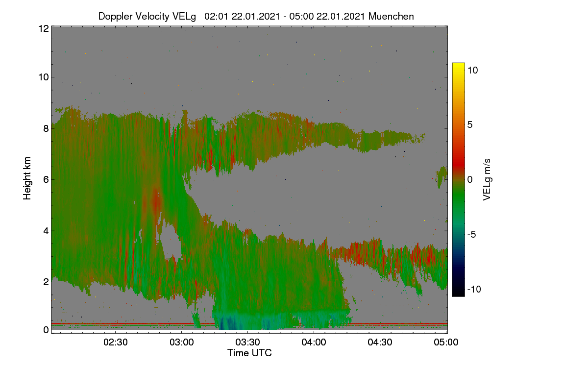Click the red patch near 5 km height
This screenshot has width=588, height=392.
click(x=156, y=201)
